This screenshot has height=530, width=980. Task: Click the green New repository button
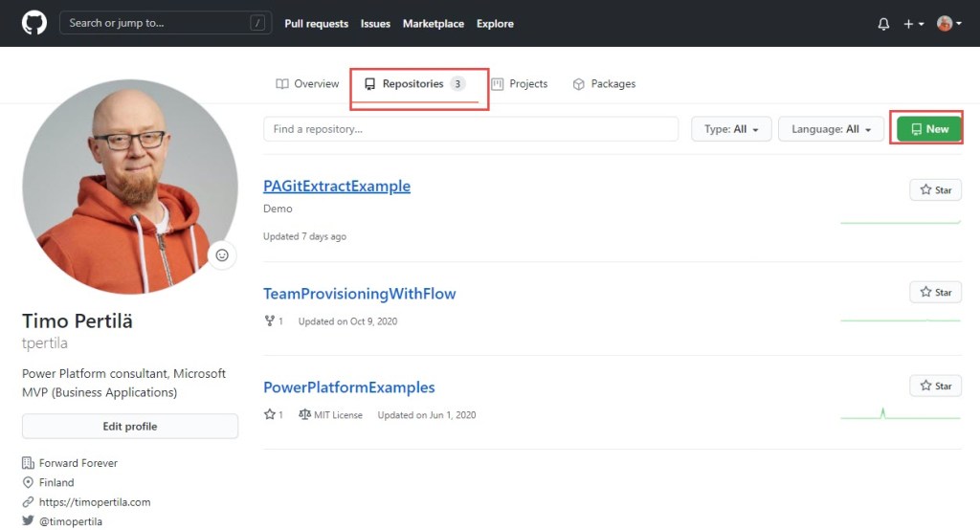[x=929, y=129]
